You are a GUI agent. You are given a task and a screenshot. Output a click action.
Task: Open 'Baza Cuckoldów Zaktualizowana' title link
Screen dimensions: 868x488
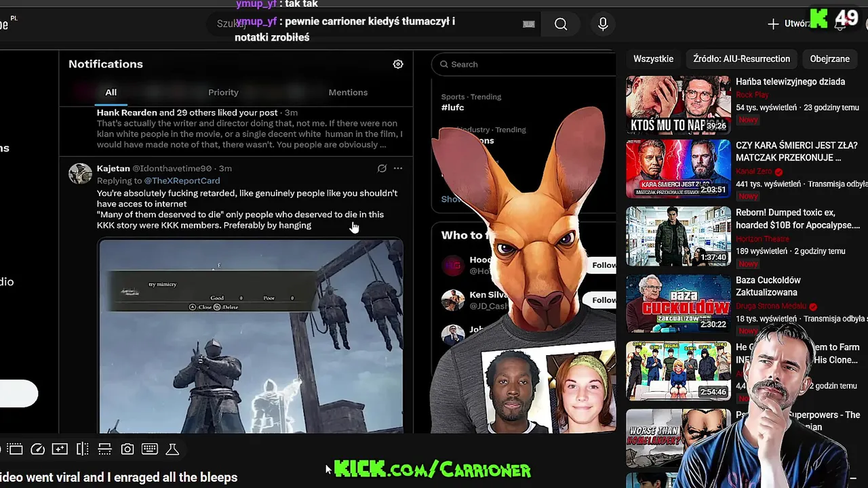[x=768, y=286]
